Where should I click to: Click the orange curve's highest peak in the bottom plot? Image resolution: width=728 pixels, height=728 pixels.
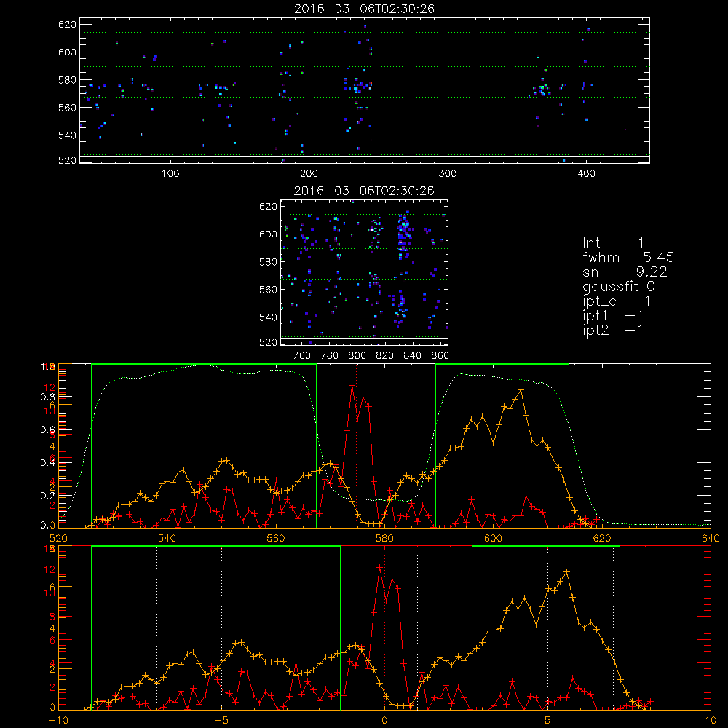coord(566,572)
